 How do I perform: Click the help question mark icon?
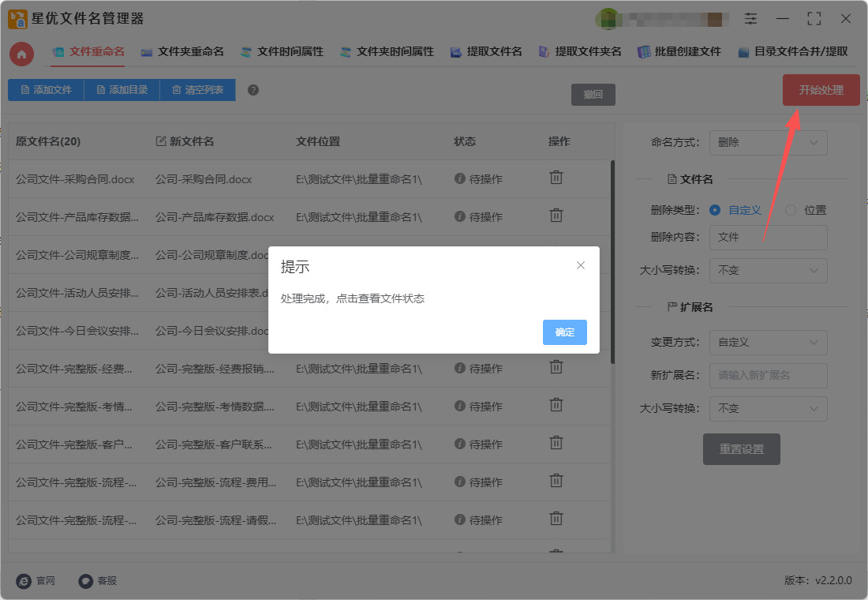[253, 90]
